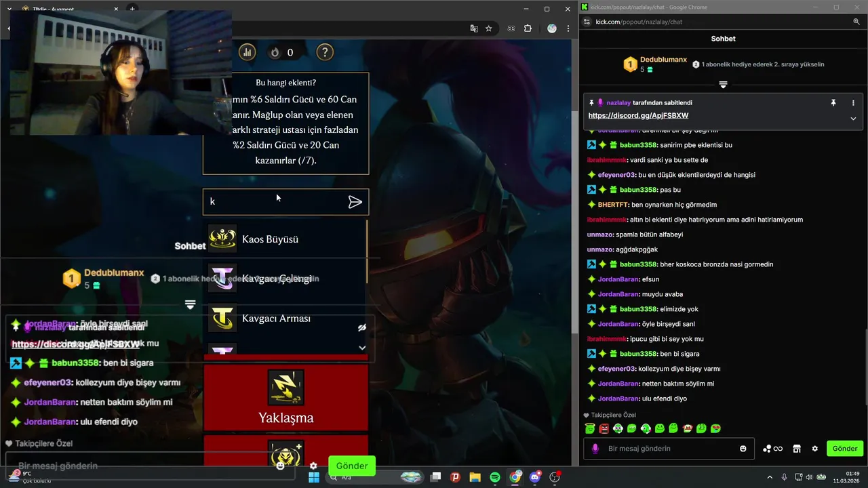868x488 pixels.
Task: Submit the guess with the arrow send icon
Action: point(355,202)
